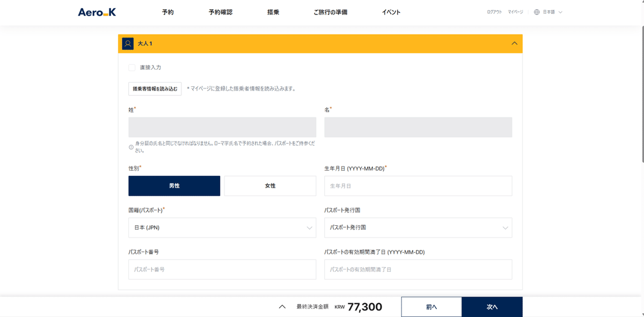Select 男性 gender option

click(174, 186)
